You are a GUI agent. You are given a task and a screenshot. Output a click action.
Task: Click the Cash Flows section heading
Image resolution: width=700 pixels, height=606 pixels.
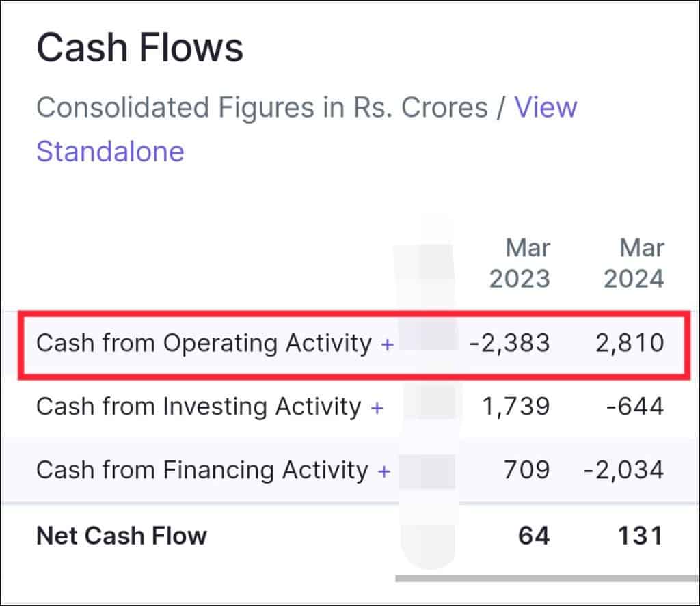[x=139, y=49]
